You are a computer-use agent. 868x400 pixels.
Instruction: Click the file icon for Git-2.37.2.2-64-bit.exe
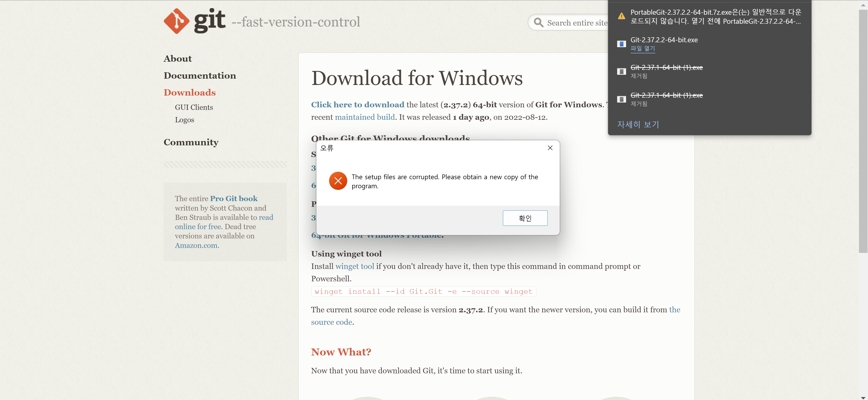pyautogui.click(x=621, y=44)
